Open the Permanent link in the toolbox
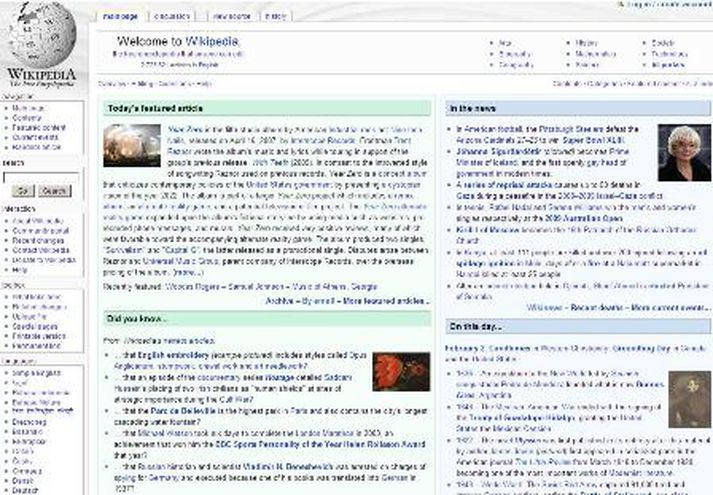The image size is (713, 495). pyautogui.click(x=36, y=346)
